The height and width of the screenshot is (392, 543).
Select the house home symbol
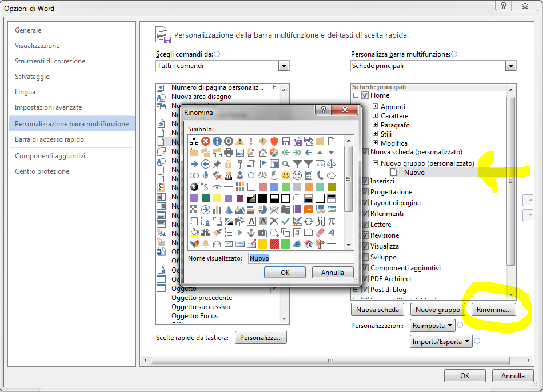point(263,153)
